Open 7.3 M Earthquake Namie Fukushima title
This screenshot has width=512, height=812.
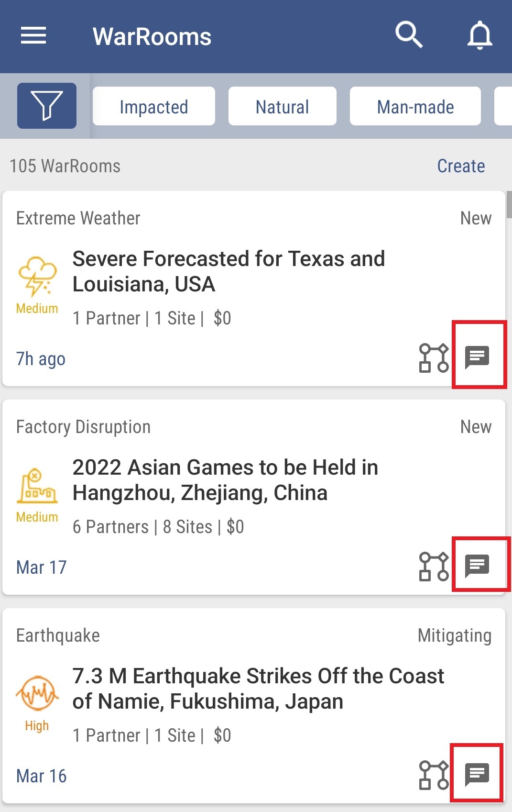tap(258, 689)
